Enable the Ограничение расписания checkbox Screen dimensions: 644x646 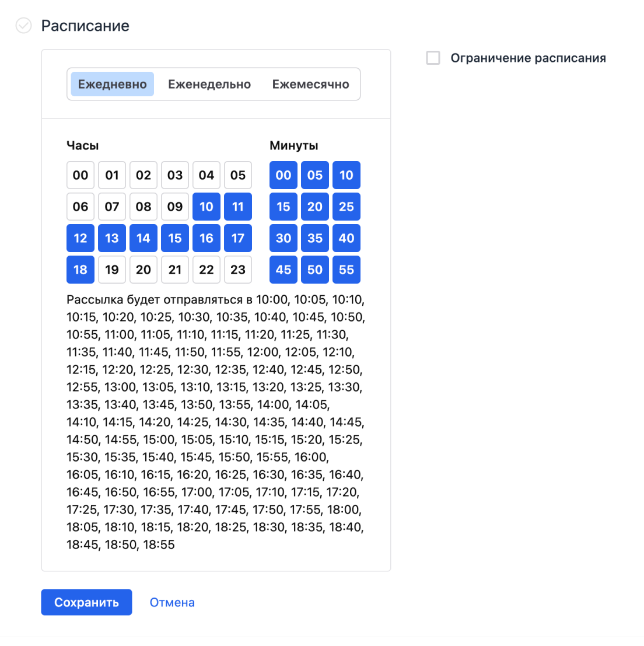(x=433, y=58)
